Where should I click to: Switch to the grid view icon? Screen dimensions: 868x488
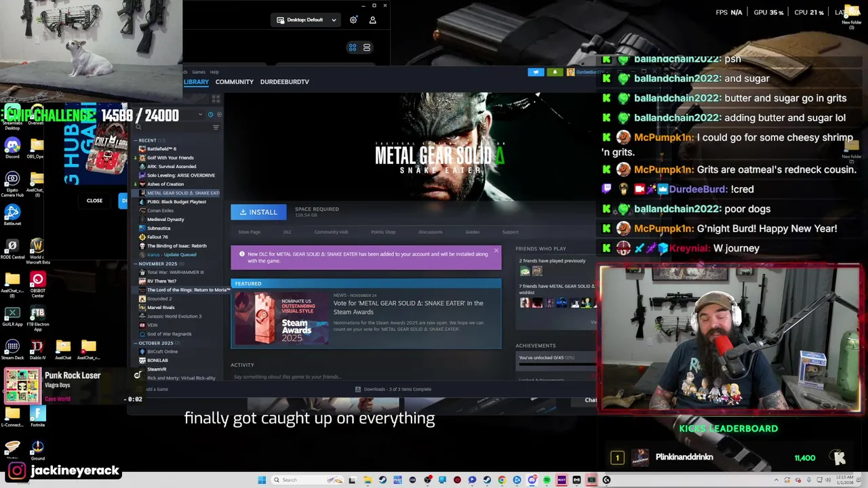coord(353,47)
